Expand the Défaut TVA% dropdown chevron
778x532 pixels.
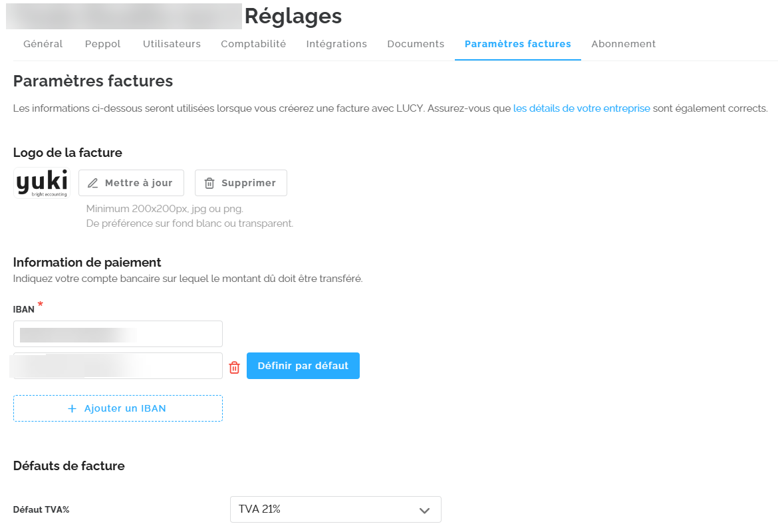pos(424,510)
